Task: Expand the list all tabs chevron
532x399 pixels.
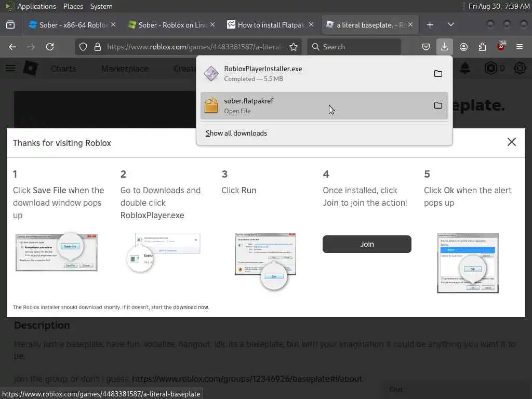Action: pos(451,25)
